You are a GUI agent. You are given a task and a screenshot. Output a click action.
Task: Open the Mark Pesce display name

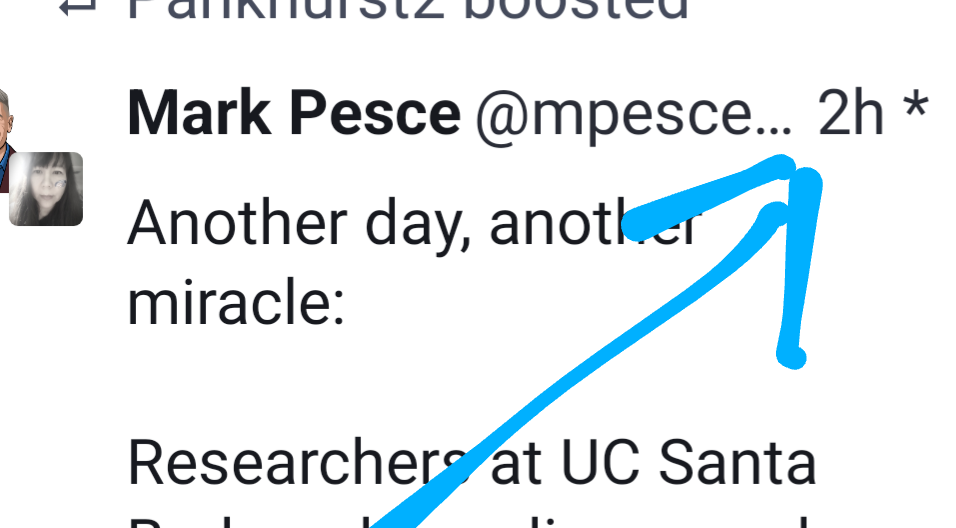click(293, 115)
